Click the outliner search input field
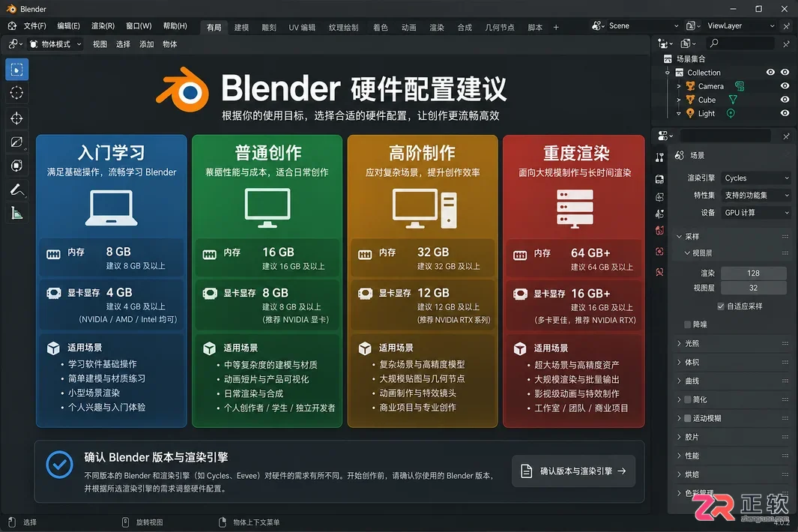This screenshot has height=532, width=798. click(740, 43)
